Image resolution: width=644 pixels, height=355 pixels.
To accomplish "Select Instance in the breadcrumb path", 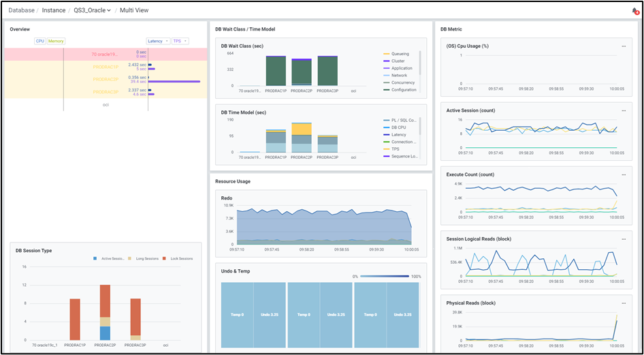I will [54, 10].
